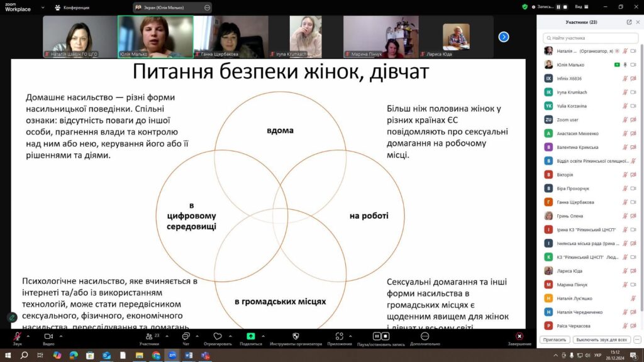Image resolution: width=644 pixels, height=362 pixels.
Task: Open Инструменты организатора shield icon
Action: pos(296,337)
